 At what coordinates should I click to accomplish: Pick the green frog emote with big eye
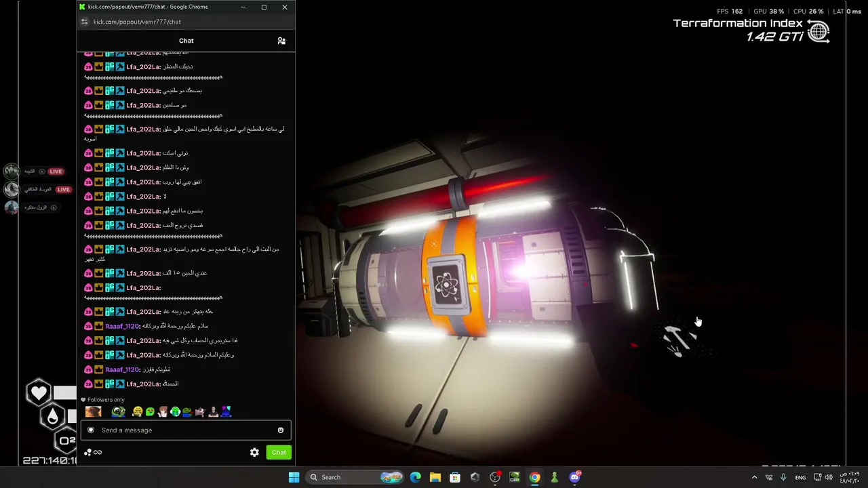click(119, 411)
